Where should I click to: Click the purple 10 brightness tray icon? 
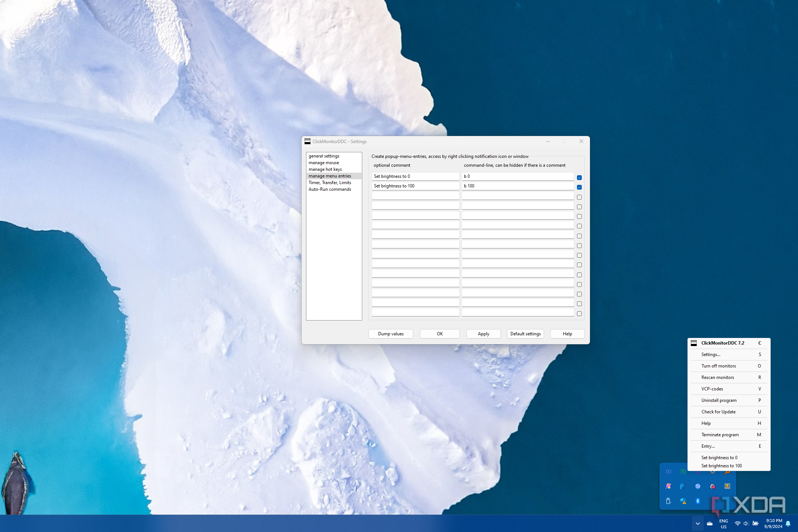(x=668, y=472)
